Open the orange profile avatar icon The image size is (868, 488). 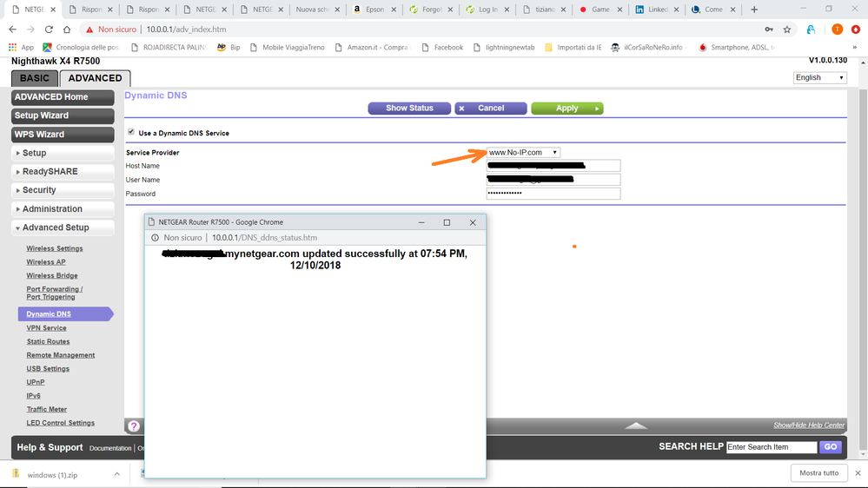tap(837, 30)
